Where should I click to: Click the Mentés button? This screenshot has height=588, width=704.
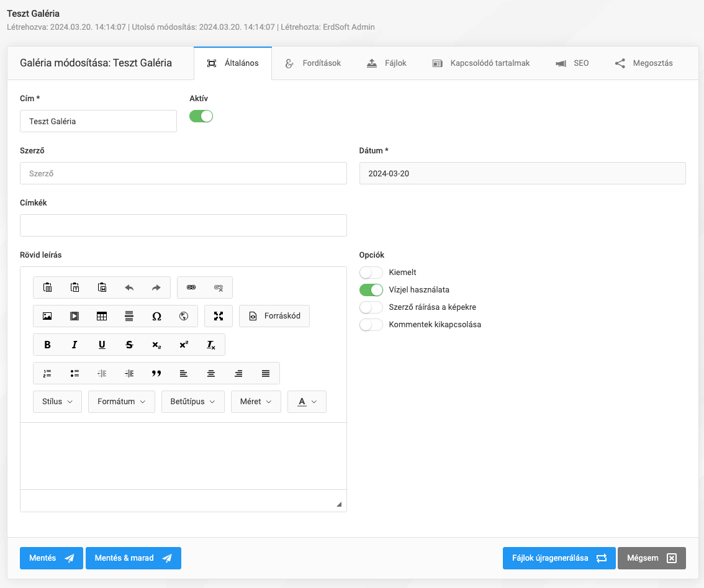point(52,558)
